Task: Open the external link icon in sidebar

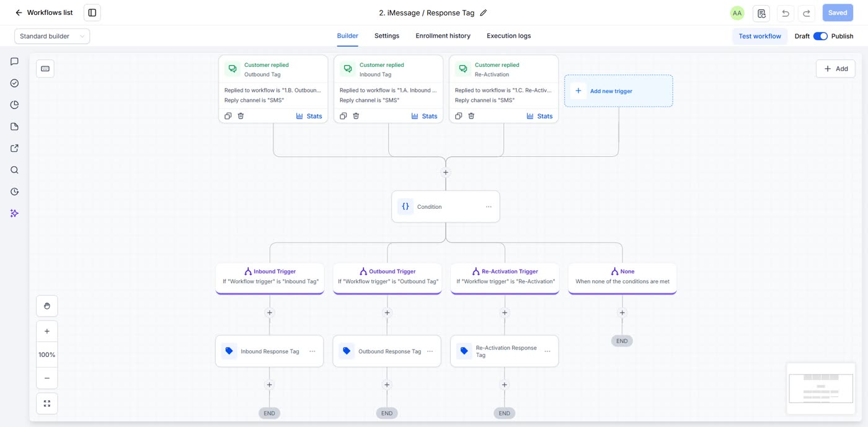Action: click(x=14, y=148)
